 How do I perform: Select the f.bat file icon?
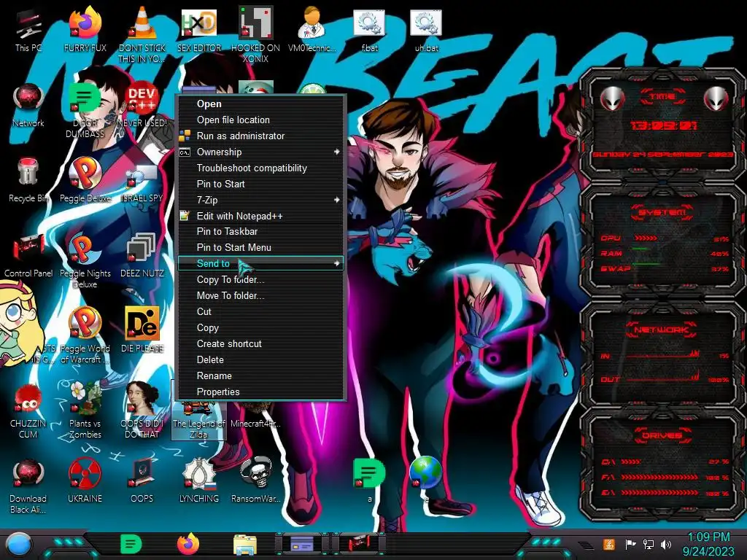(369, 29)
